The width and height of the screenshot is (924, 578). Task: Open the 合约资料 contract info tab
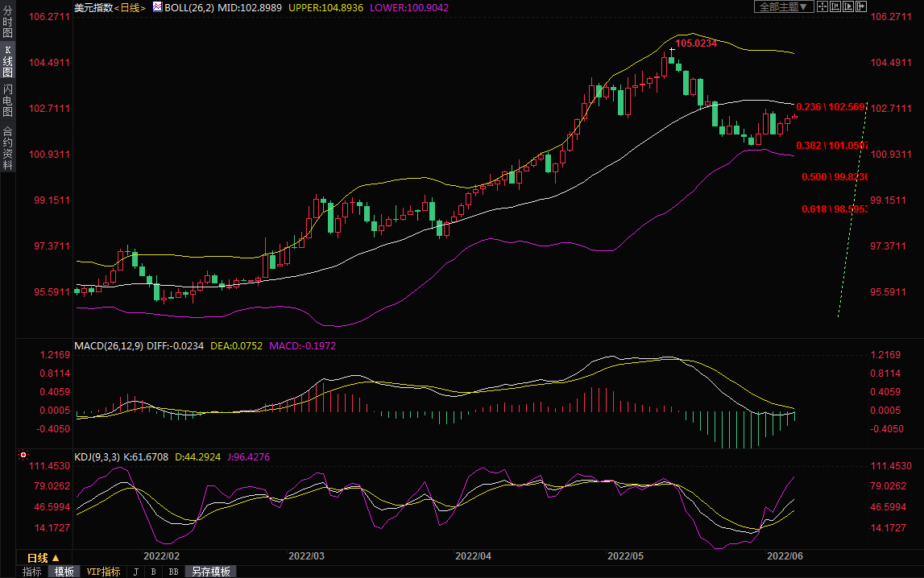click(x=8, y=148)
